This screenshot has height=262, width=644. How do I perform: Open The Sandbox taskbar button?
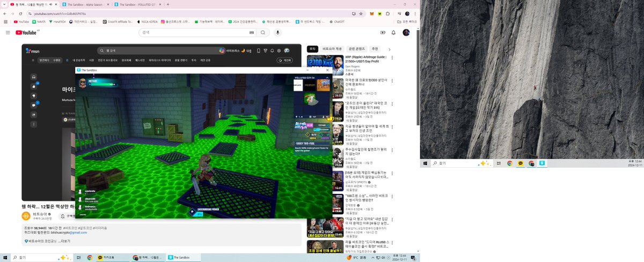182,258
